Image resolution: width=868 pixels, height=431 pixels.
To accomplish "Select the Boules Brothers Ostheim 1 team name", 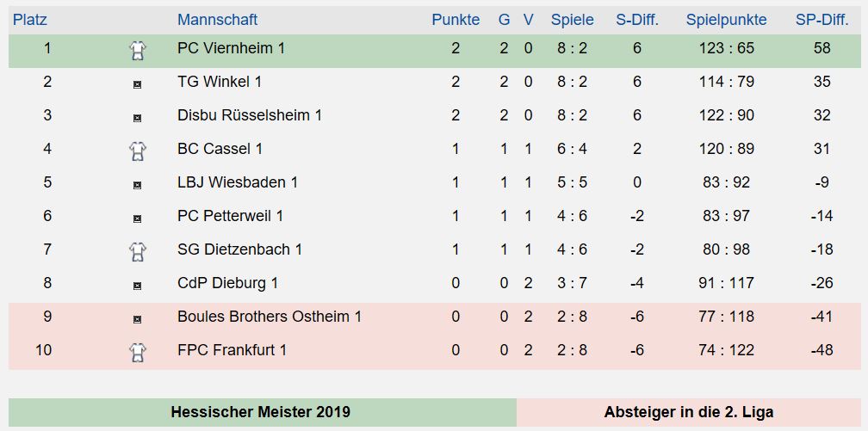I will (270, 317).
